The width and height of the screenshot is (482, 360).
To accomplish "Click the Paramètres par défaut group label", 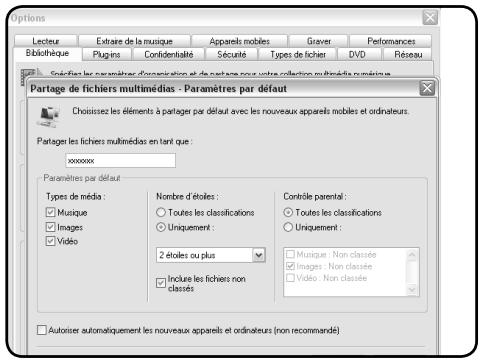I will (82, 178).
